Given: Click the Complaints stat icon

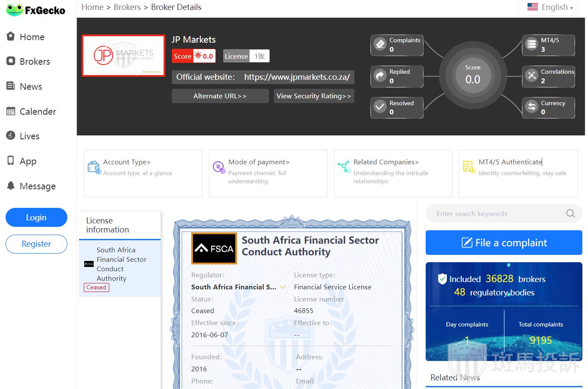Looking at the screenshot, I should 380,44.
